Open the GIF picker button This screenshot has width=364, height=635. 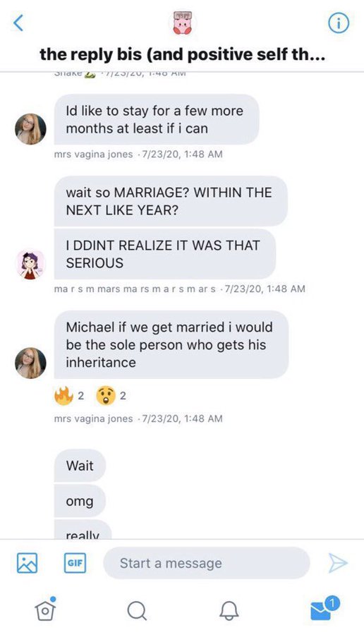pyautogui.click(x=75, y=563)
